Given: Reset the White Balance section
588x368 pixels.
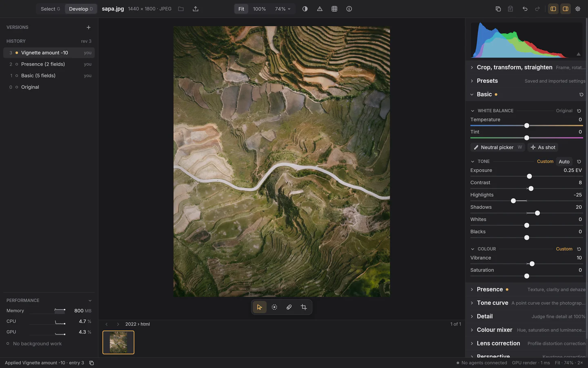Looking at the screenshot, I should click(x=579, y=111).
